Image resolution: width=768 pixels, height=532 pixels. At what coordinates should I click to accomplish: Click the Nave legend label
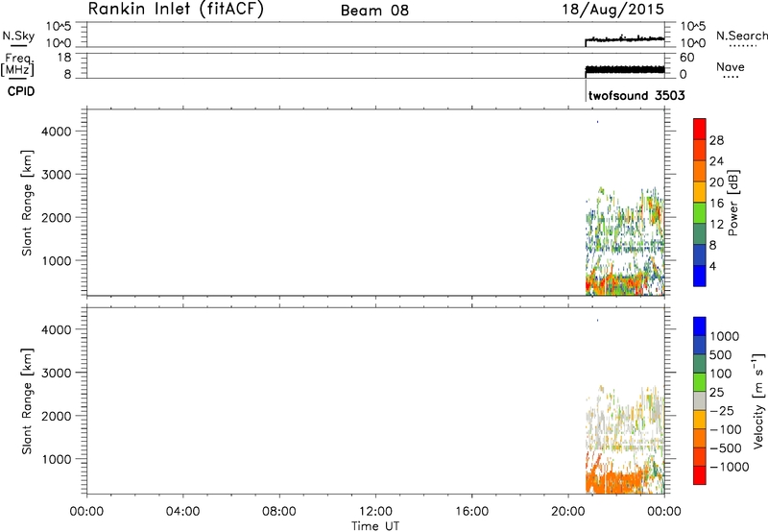point(731,66)
